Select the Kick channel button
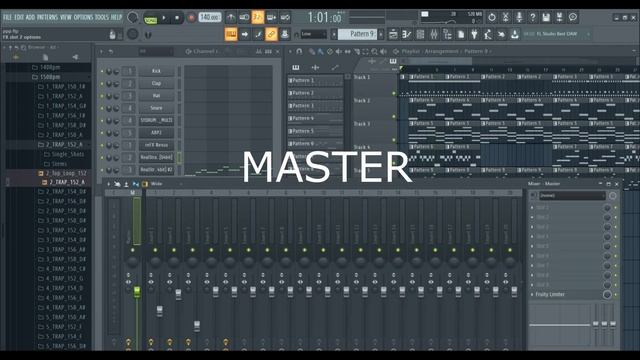The image size is (640, 360). point(156,71)
